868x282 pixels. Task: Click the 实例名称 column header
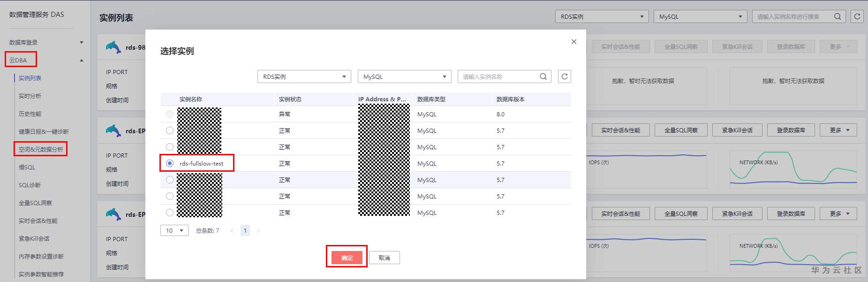tap(190, 99)
